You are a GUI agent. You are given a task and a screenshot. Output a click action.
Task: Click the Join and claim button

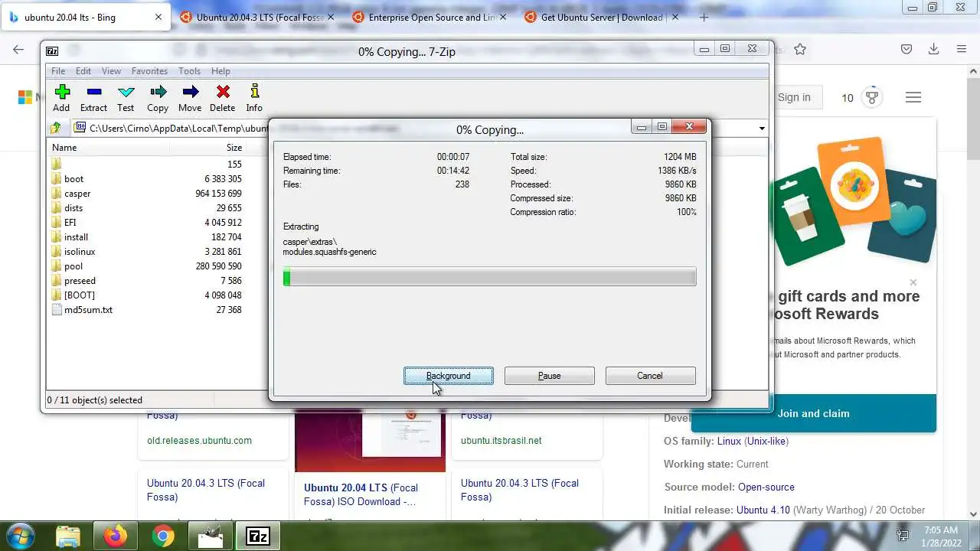pyautogui.click(x=813, y=413)
